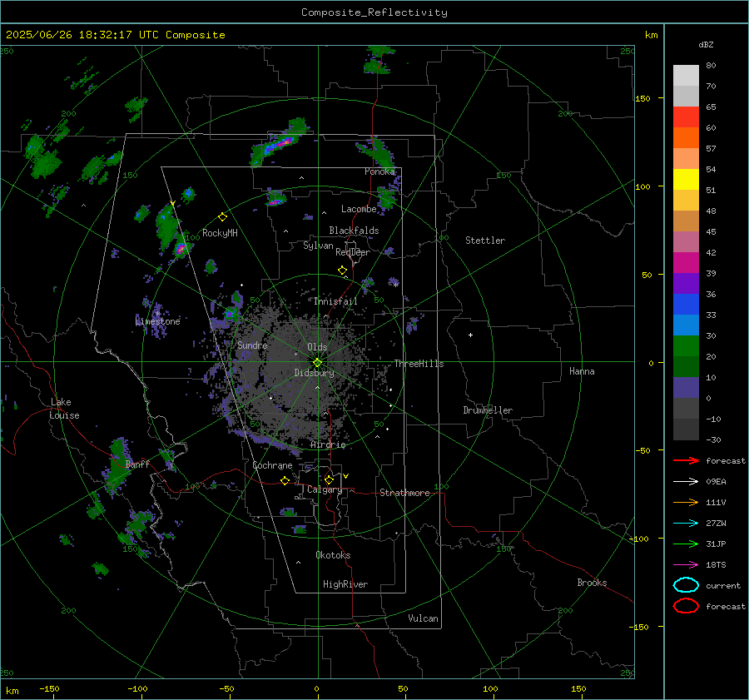Click the Limestone label

coord(157,321)
